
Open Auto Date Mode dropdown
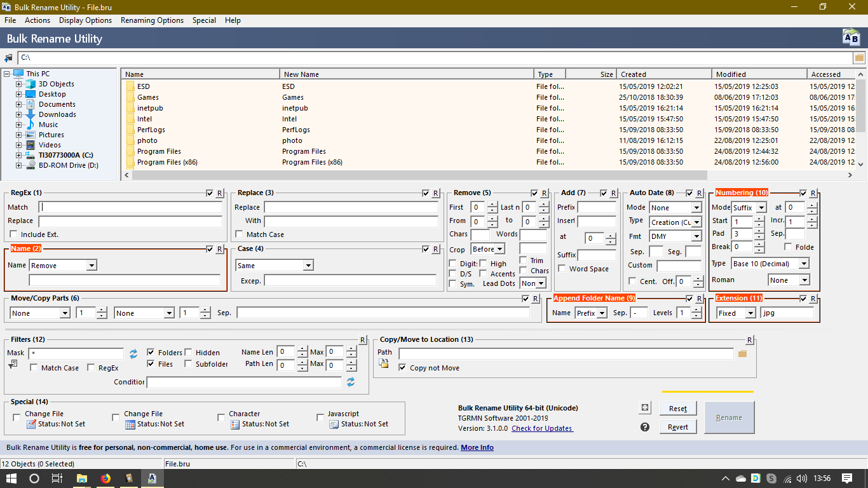click(675, 208)
